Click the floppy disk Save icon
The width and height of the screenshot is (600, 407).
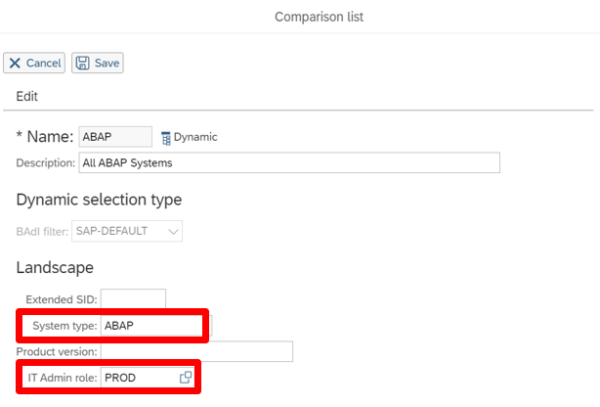[x=82, y=63]
